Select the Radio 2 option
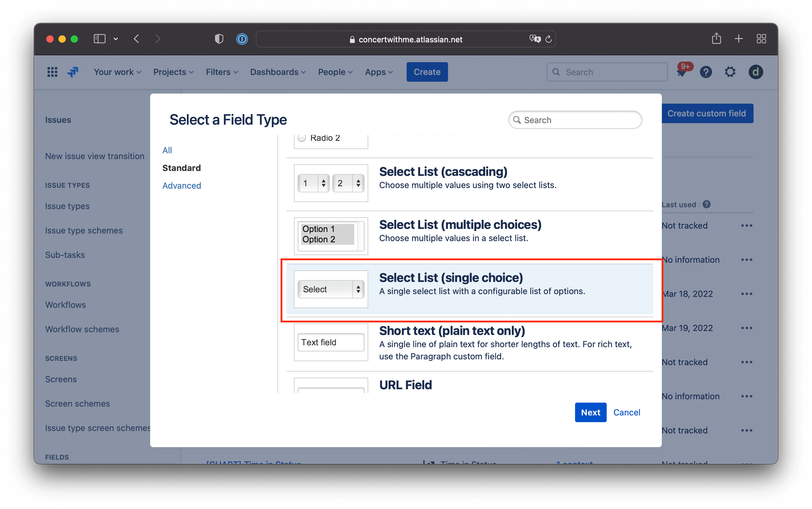 click(302, 138)
